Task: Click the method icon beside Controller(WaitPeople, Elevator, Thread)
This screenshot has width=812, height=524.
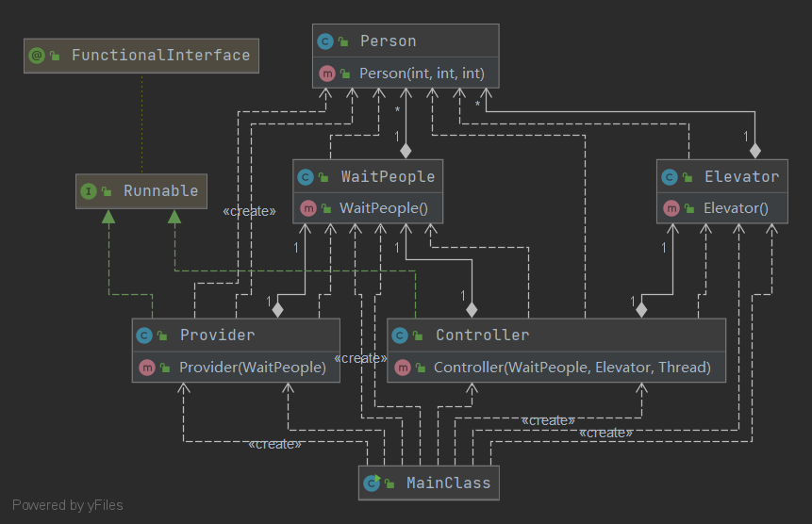Action: pyautogui.click(x=403, y=368)
